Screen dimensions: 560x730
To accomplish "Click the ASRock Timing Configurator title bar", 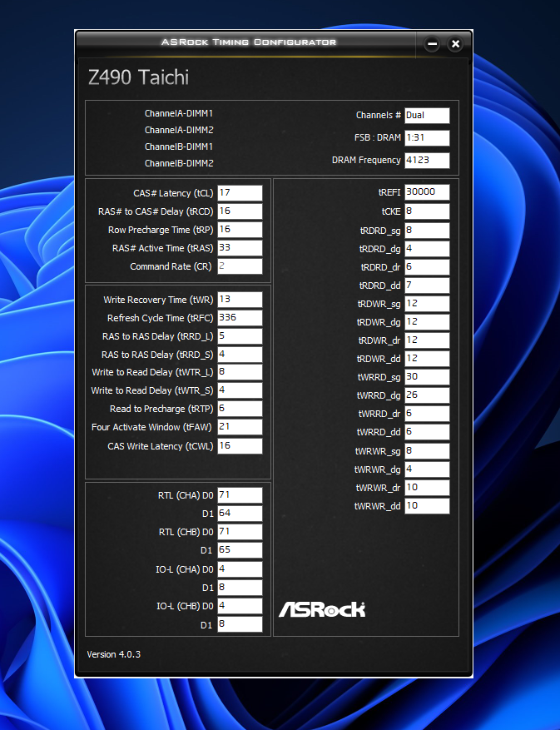I will [248, 42].
